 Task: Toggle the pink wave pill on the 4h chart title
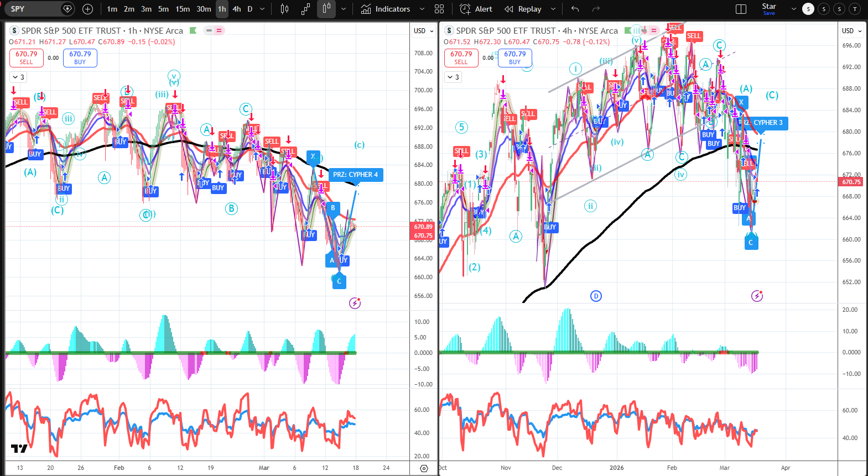tap(654, 30)
